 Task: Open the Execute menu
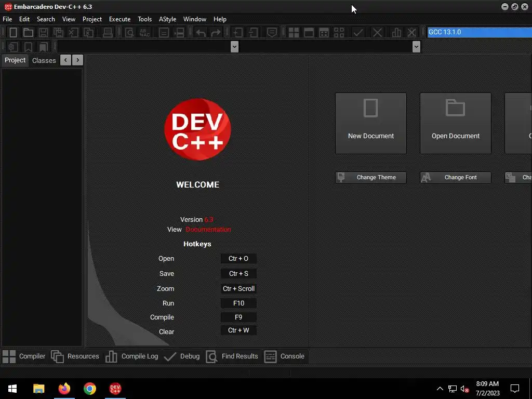(x=120, y=19)
